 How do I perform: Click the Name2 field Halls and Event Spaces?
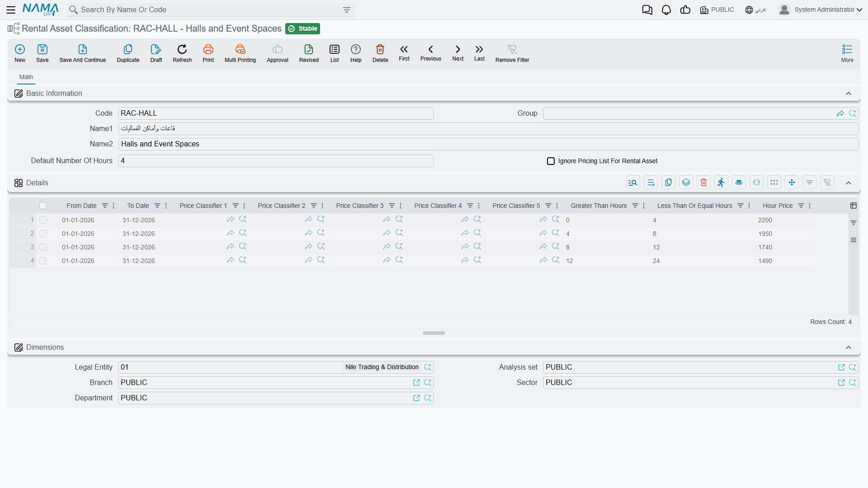[488, 144]
